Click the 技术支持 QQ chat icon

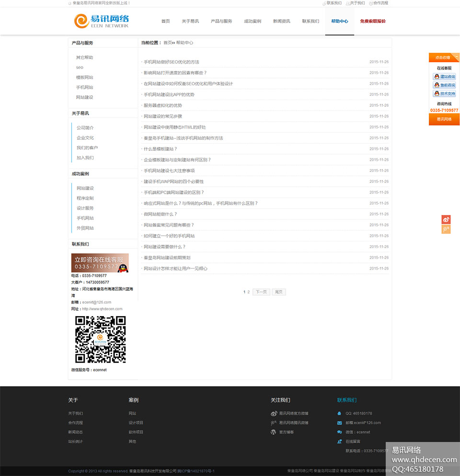(444, 93)
